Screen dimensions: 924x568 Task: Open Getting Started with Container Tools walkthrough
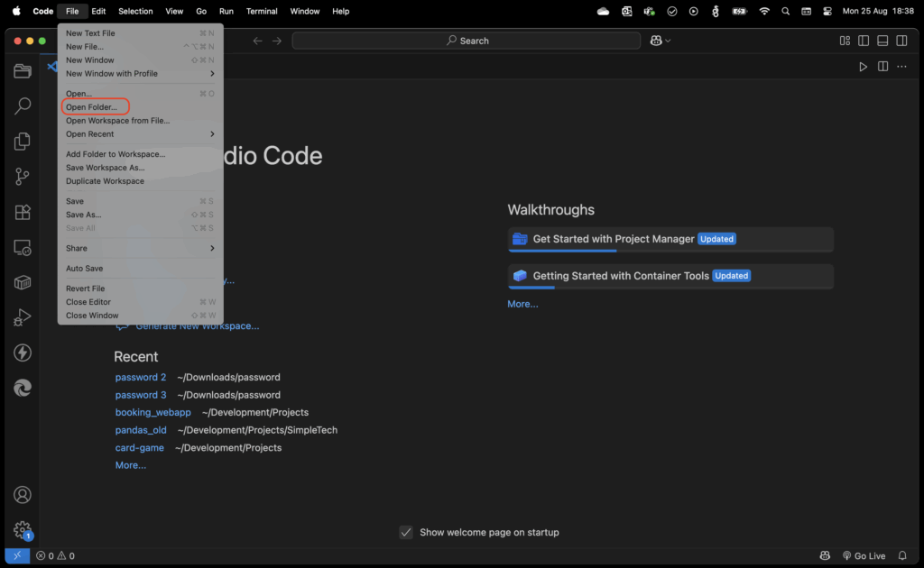coord(670,276)
